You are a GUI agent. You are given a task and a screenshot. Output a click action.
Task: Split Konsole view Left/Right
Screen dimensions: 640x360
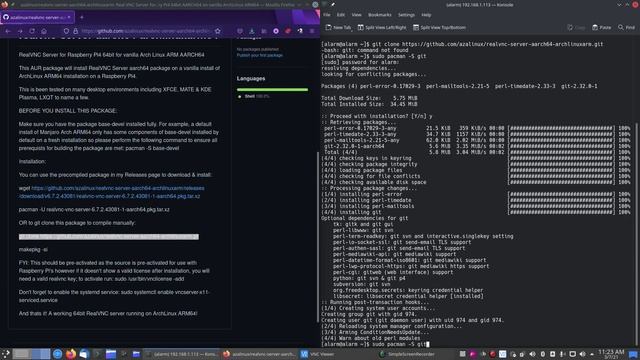coord(382,27)
